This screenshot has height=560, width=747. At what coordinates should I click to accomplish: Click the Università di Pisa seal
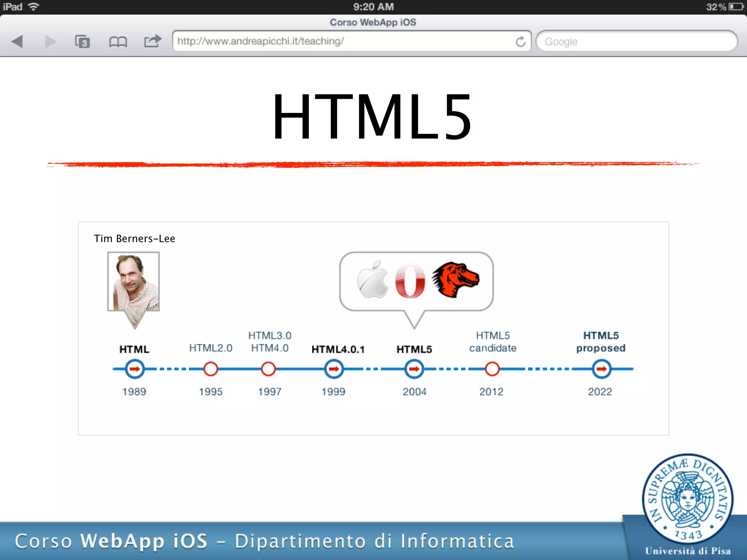point(688,499)
